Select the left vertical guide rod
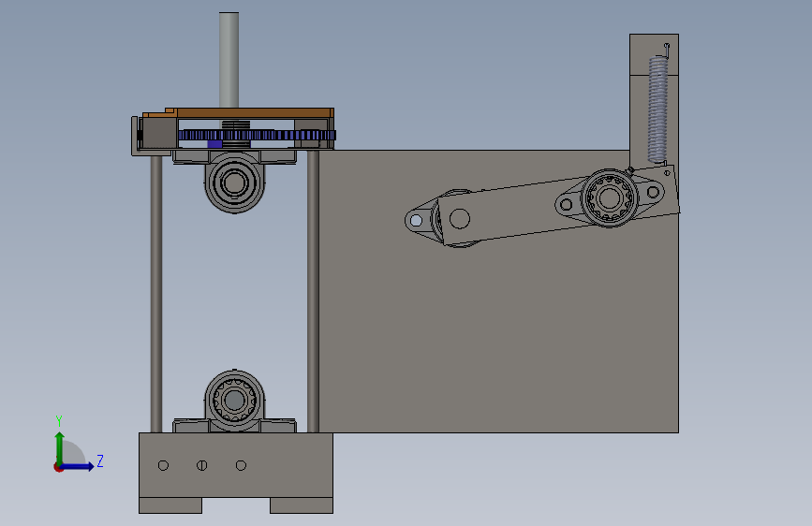Screen dimensions: 812x526 pyautogui.click(x=155, y=294)
